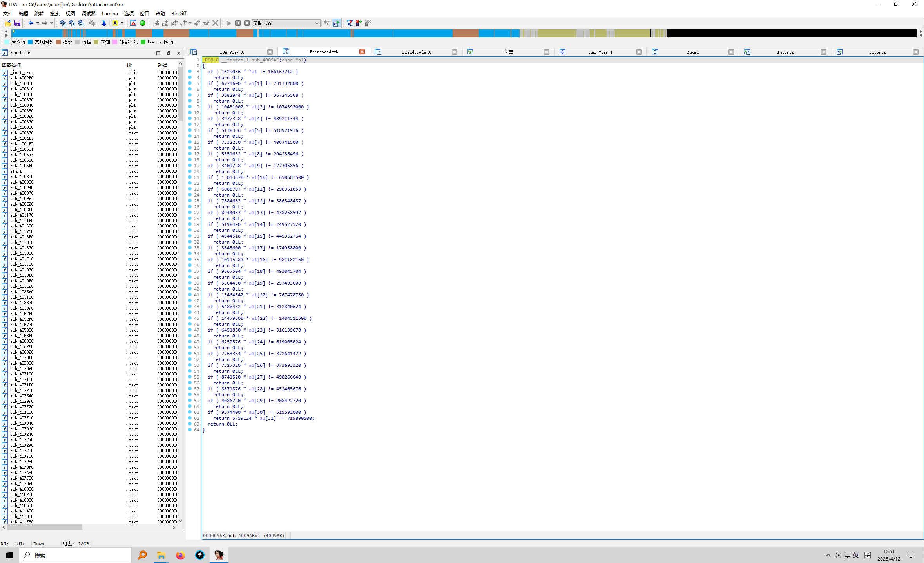The image size is (924, 563).
Task: Open the debugger selection dropdown
Action: 317,23
